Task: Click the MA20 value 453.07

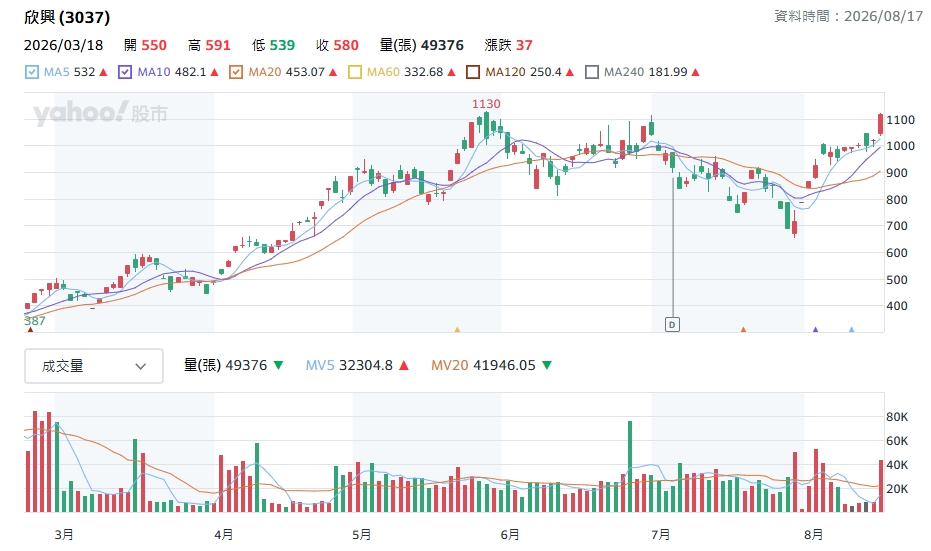Action: tap(305, 72)
